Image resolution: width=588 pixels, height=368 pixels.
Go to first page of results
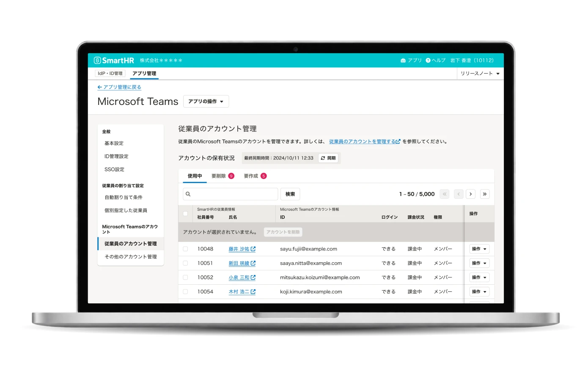445,194
